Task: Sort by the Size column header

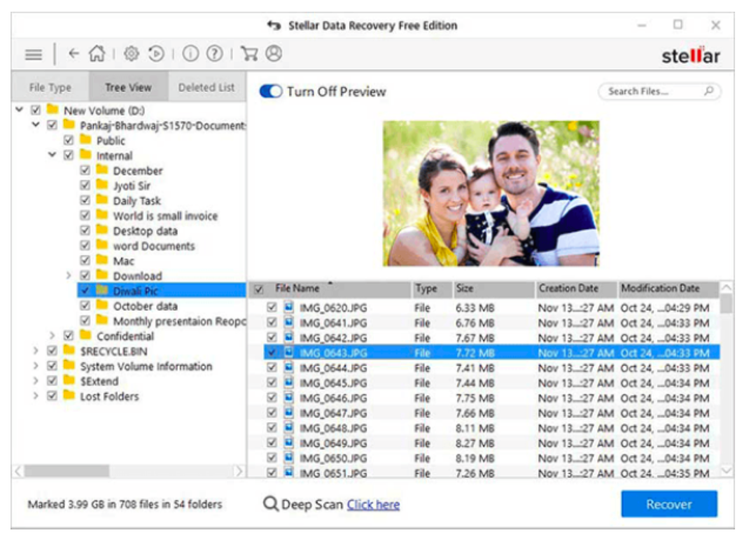Action: coord(493,289)
